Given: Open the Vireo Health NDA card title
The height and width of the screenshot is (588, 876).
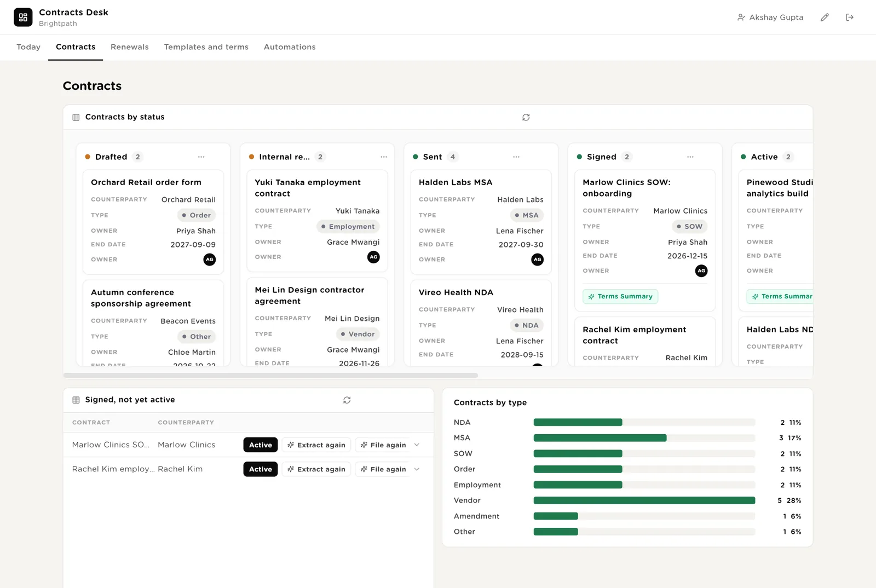Looking at the screenshot, I should pyautogui.click(x=456, y=292).
